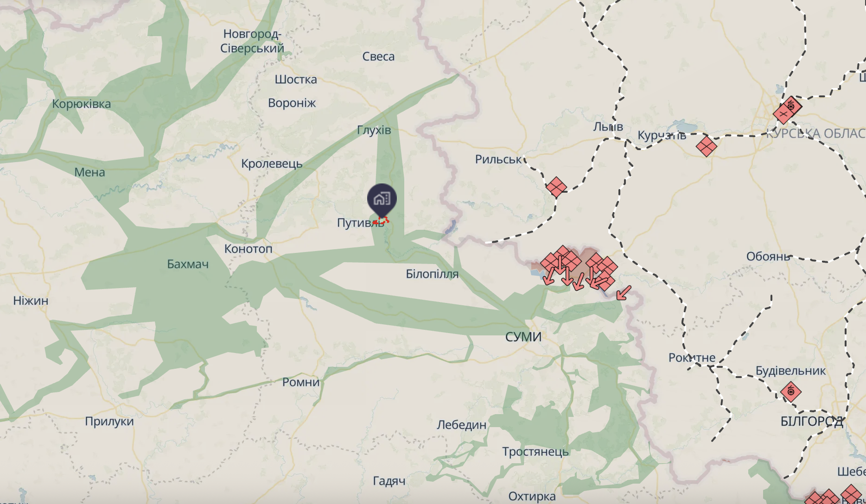Open the red diamond marker near Будівельник
The height and width of the screenshot is (504, 866).
tap(791, 392)
